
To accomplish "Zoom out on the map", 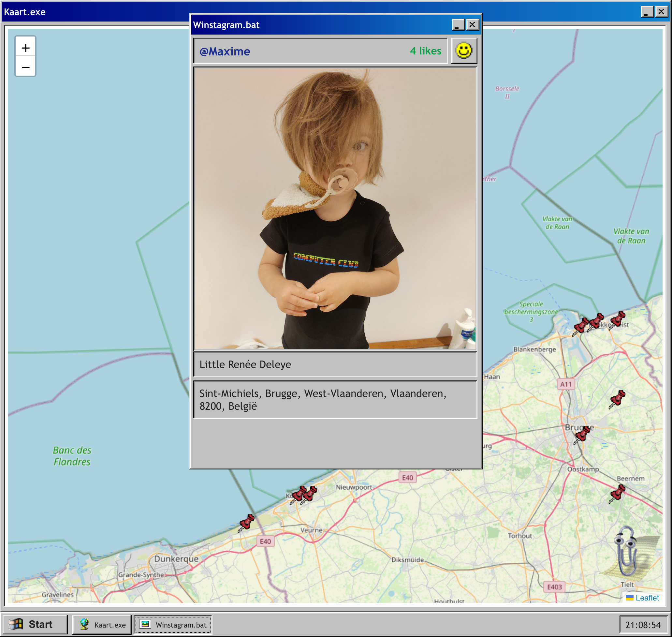I will [25, 67].
